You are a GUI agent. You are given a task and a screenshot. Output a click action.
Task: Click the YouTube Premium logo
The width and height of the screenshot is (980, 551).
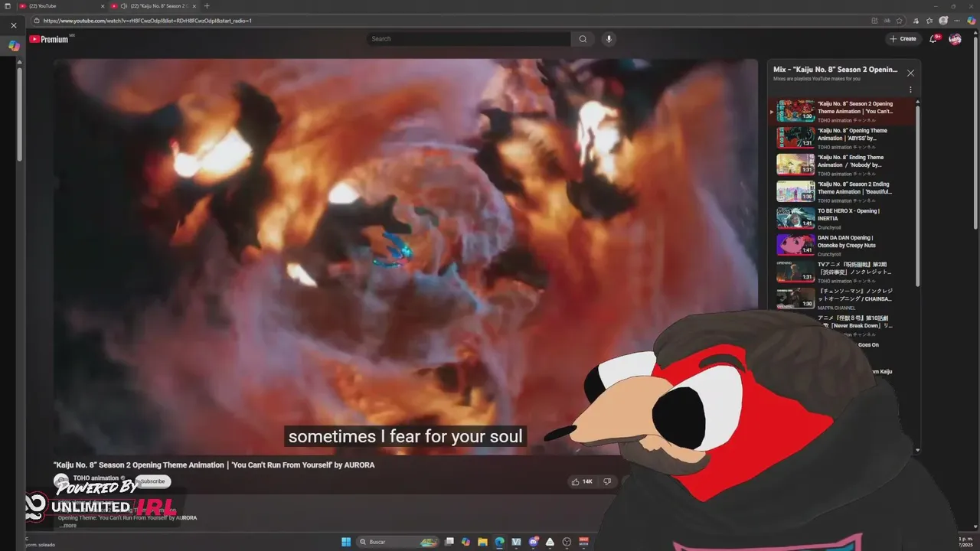tap(51, 39)
